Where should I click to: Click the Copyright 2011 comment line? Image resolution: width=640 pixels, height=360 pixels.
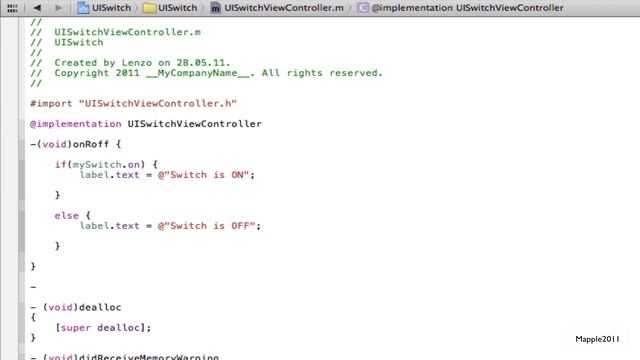point(207,73)
